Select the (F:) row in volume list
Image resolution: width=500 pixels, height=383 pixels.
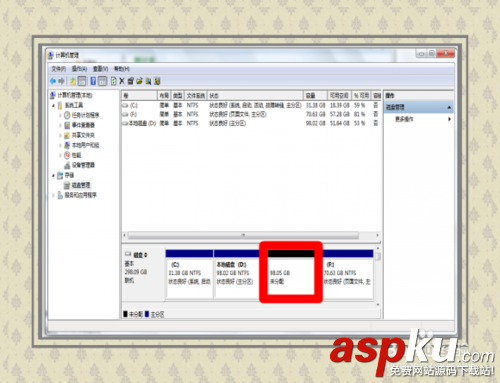251,114
